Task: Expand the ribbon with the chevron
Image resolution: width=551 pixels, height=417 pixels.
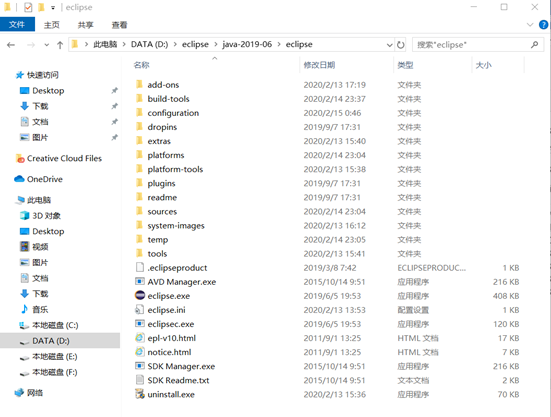Action: coord(530,25)
